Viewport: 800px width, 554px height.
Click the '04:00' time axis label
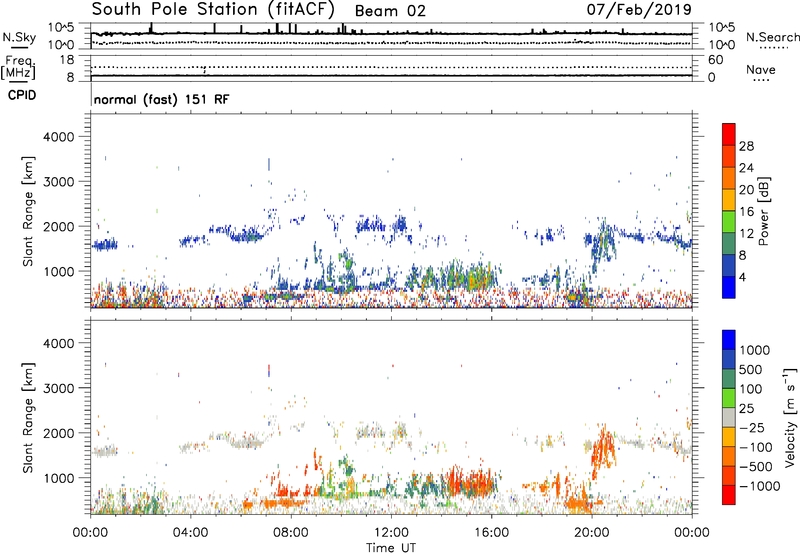(x=191, y=533)
